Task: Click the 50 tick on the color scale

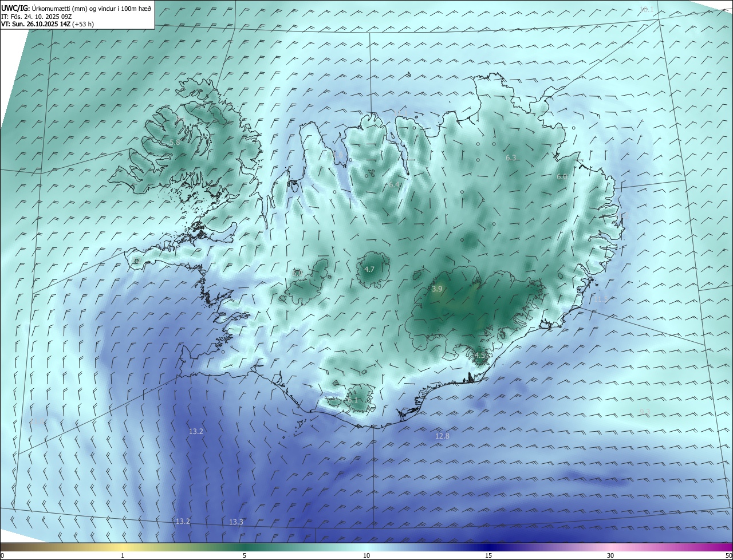Action: point(728,555)
